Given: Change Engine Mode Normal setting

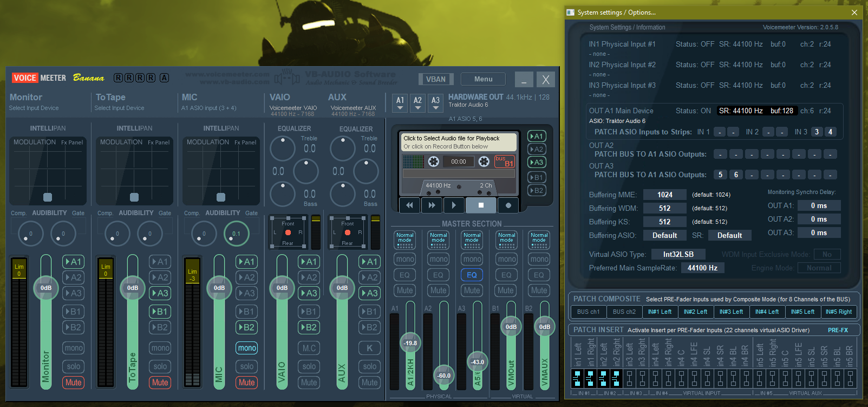Looking at the screenshot, I should point(819,268).
